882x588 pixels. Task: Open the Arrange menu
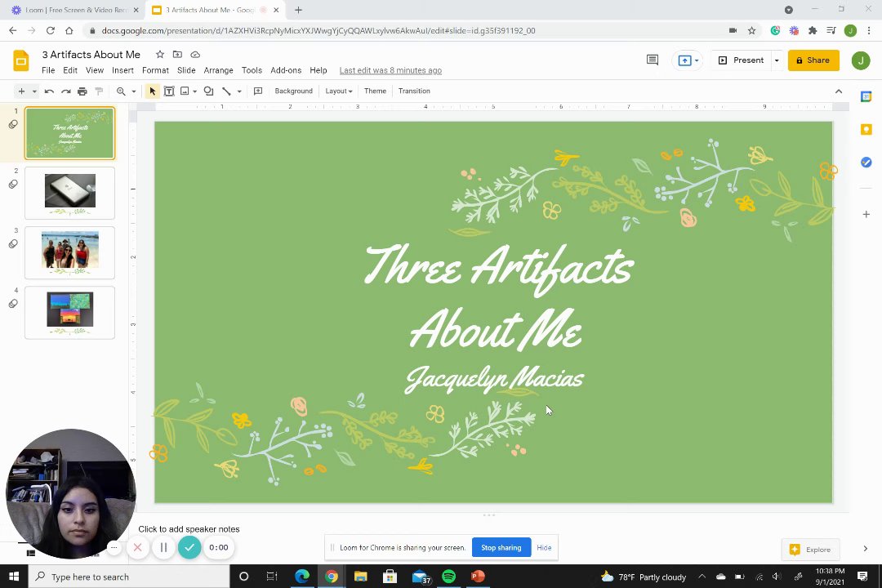click(x=218, y=70)
